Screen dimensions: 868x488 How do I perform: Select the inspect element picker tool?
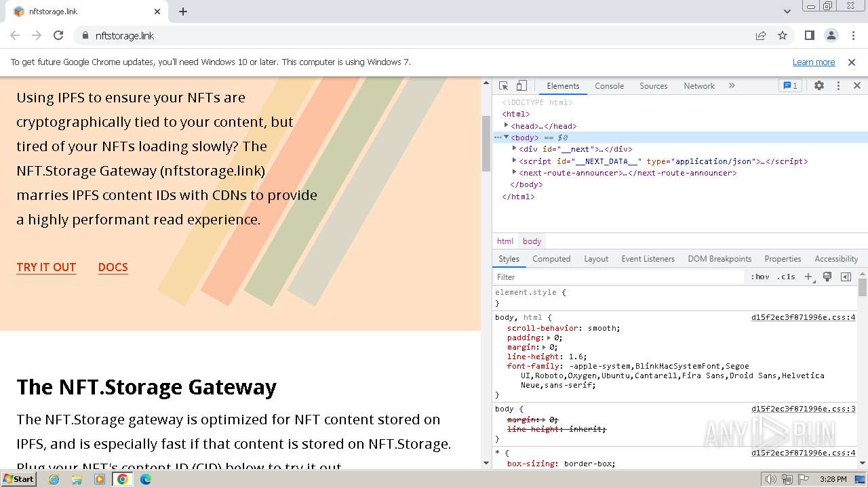coord(503,86)
